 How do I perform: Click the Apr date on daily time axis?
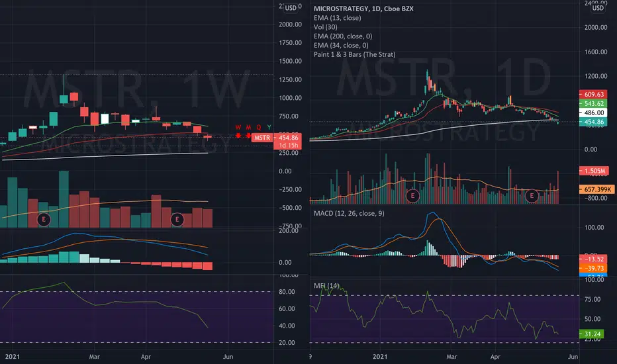click(x=495, y=357)
